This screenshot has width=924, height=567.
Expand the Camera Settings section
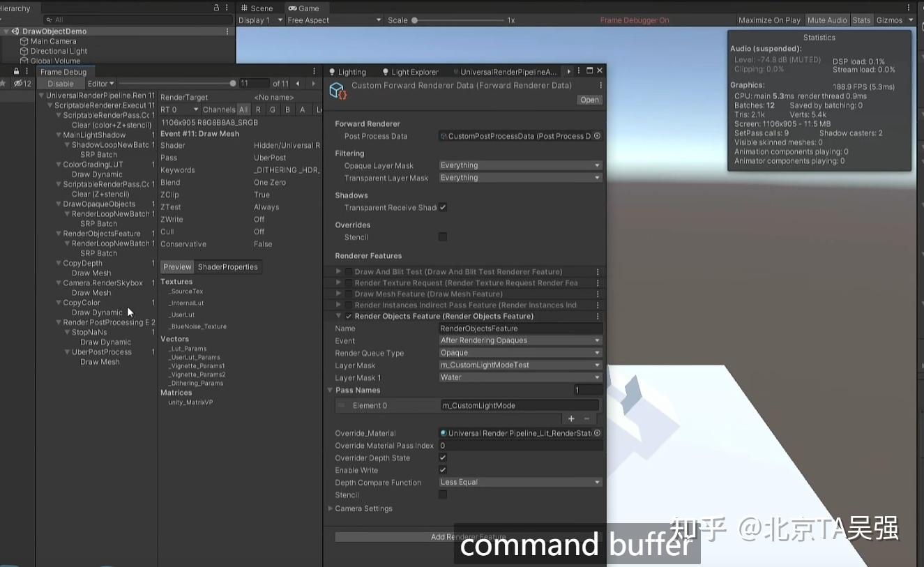point(331,508)
